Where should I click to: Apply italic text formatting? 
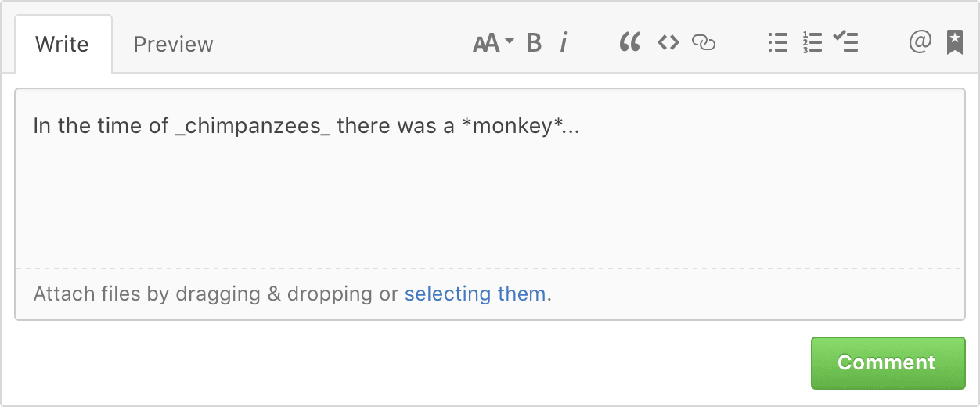tap(563, 42)
